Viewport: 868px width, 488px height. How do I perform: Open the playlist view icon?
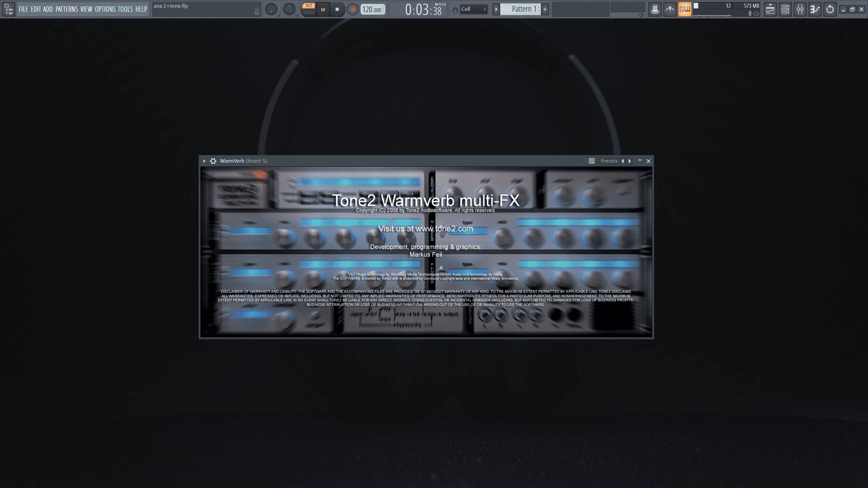pos(770,9)
